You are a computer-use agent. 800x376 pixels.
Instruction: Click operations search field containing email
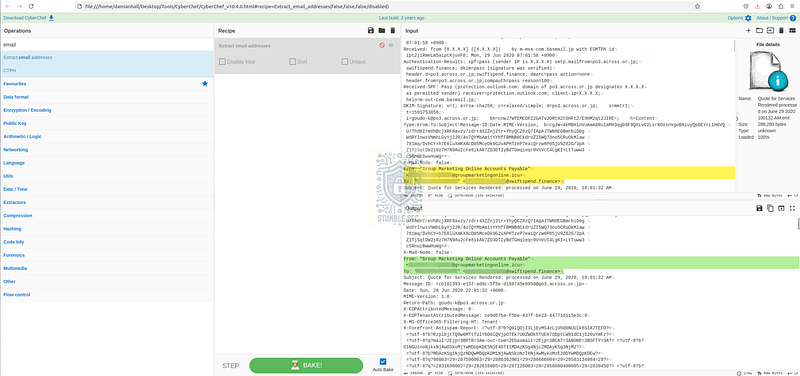click(x=107, y=44)
